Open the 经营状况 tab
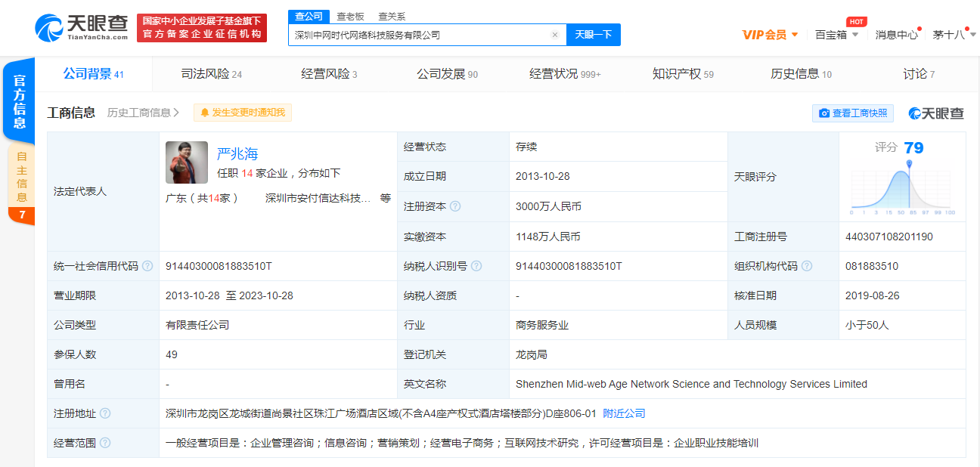This screenshot has height=467, width=980. click(x=565, y=74)
